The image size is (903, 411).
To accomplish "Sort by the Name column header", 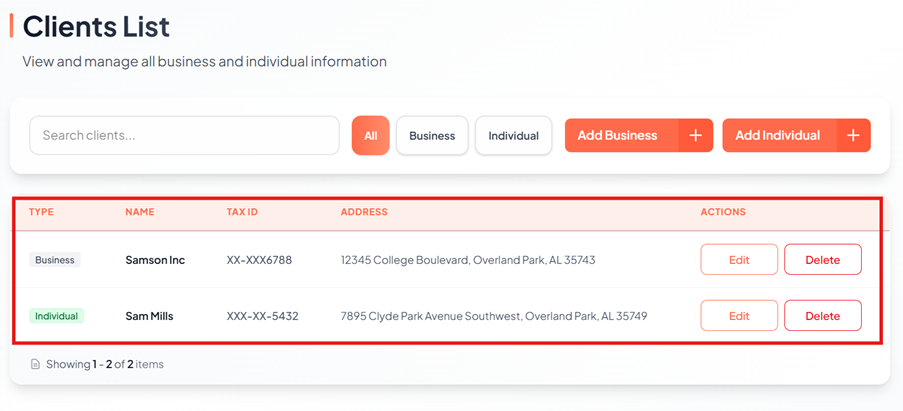I will [x=140, y=212].
